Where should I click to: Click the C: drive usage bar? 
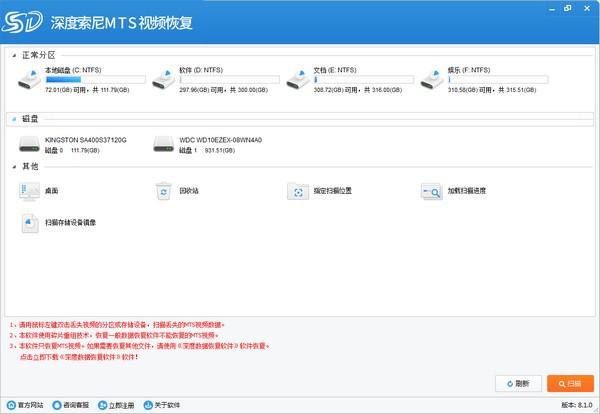pos(96,78)
